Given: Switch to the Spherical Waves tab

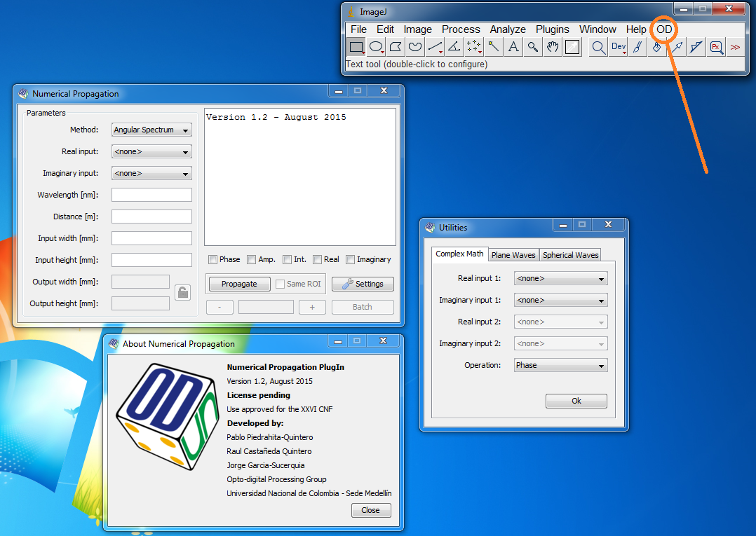Looking at the screenshot, I should 570,255.
